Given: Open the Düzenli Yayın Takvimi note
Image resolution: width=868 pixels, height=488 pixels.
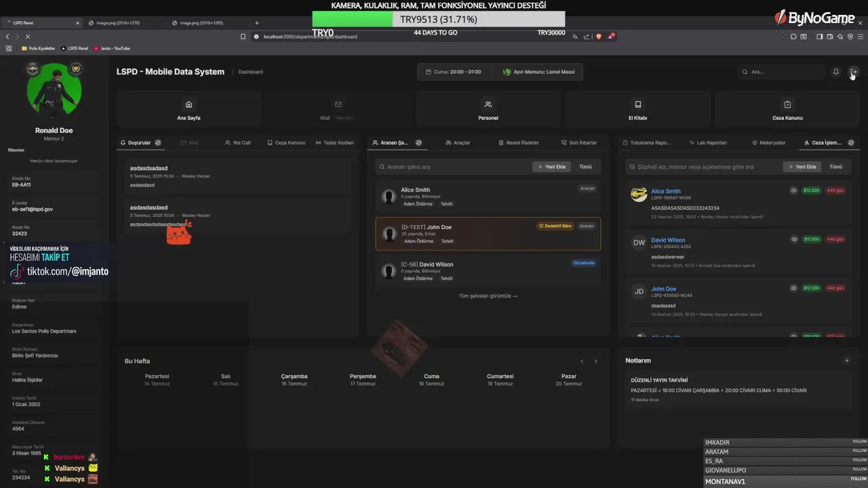Looking at the screenshot, I should tap(738, 390).
